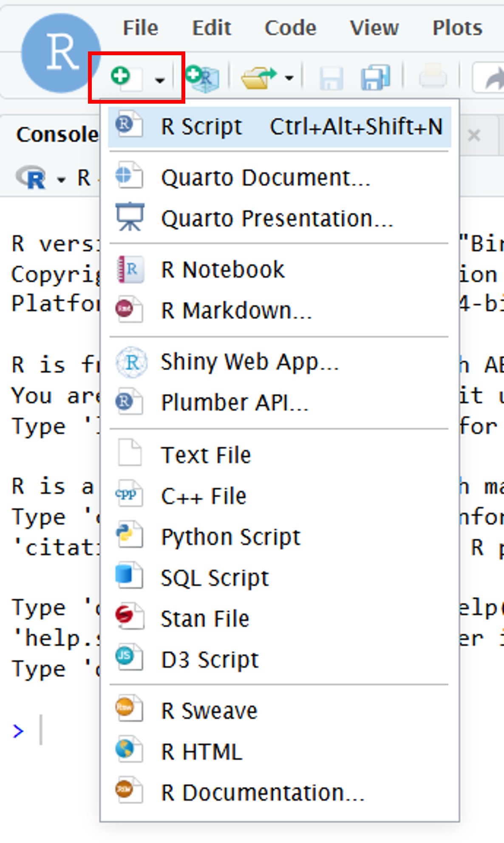Open the File menu
The width and height of the screenshot is (504, 843).
tap(140, 28)
